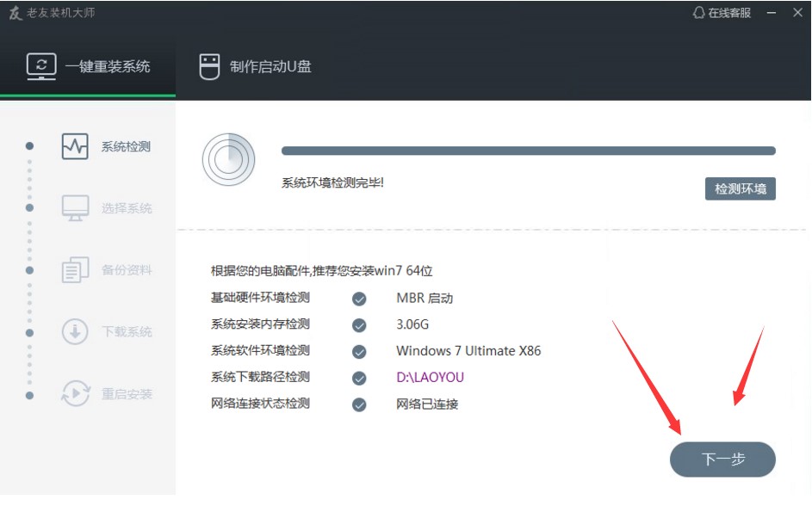The image size is (812, 512).
Task: Click the 下一步 button
Action: point(722,460)
